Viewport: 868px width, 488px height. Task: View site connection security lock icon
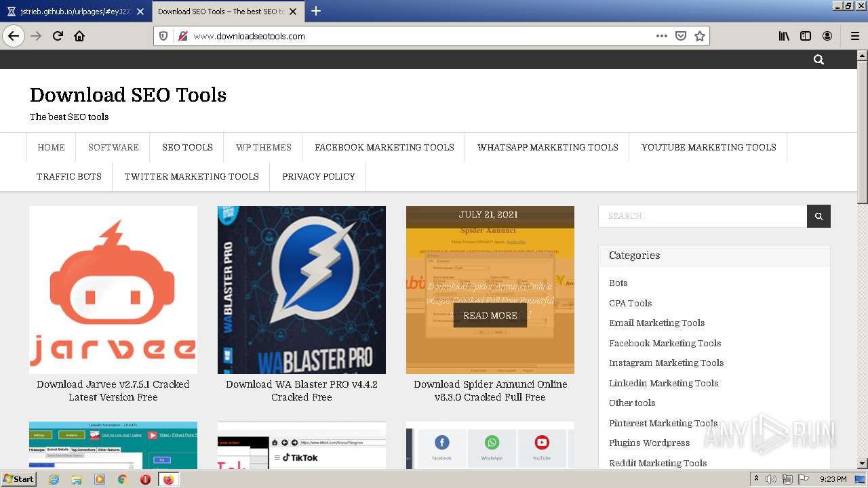(182, 36)
